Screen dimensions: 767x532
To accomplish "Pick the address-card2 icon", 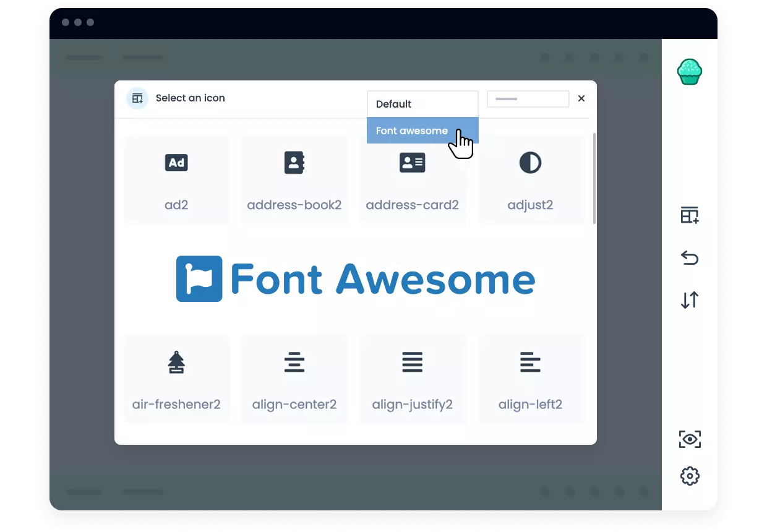I will 413,179.
